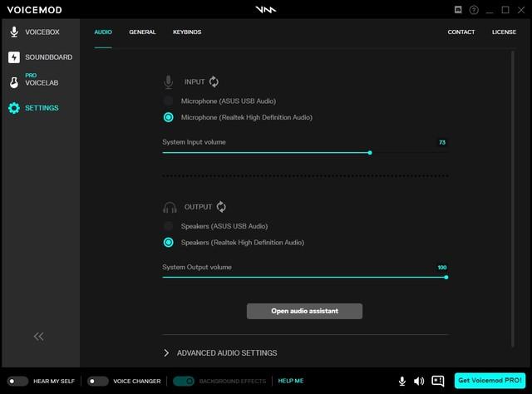Refresh the input device list
Screen dimensions: 532x394
[x=214, y=81]
